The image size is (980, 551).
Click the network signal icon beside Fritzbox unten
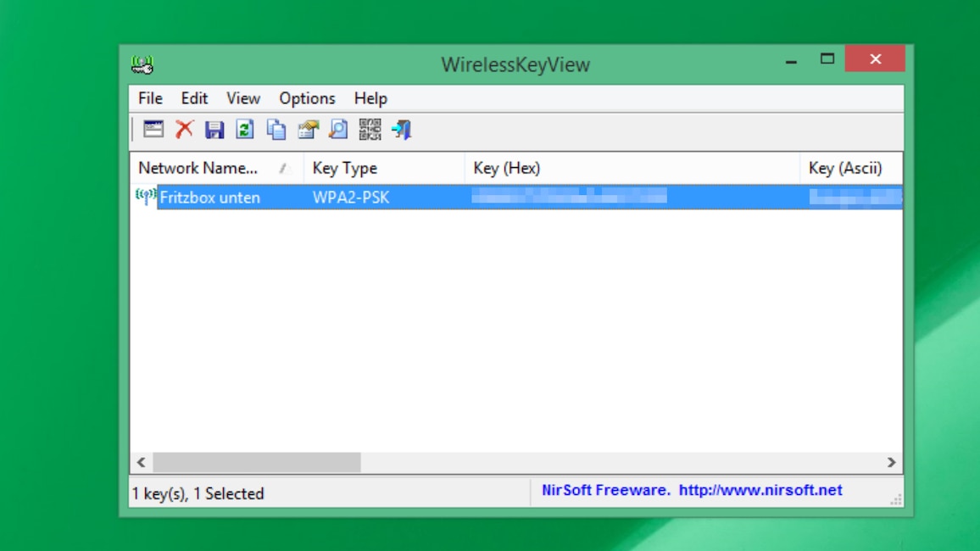click(x=144, y=196)
